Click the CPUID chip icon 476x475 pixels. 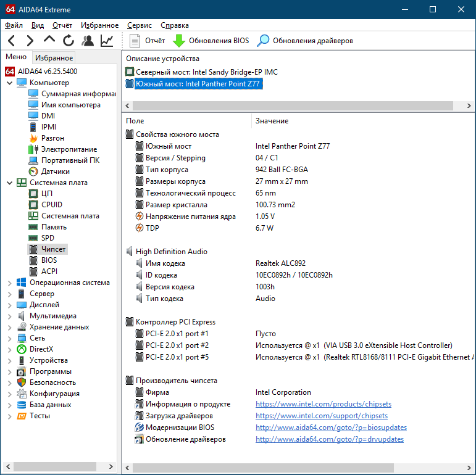coord(33,205)
